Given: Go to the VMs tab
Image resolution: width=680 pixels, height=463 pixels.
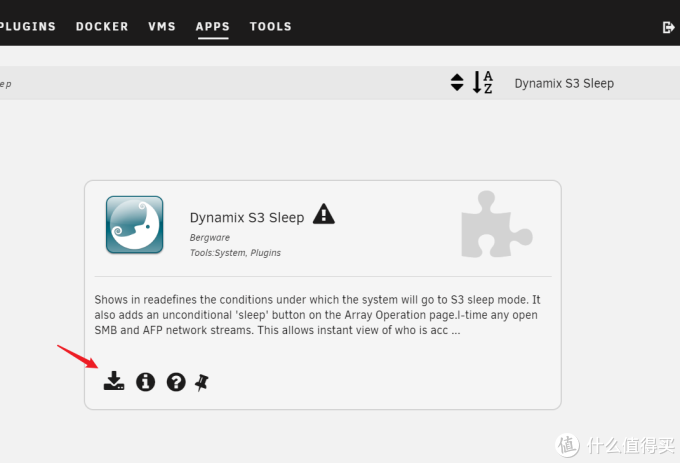Looking at the screenshot, I should 162,26.
